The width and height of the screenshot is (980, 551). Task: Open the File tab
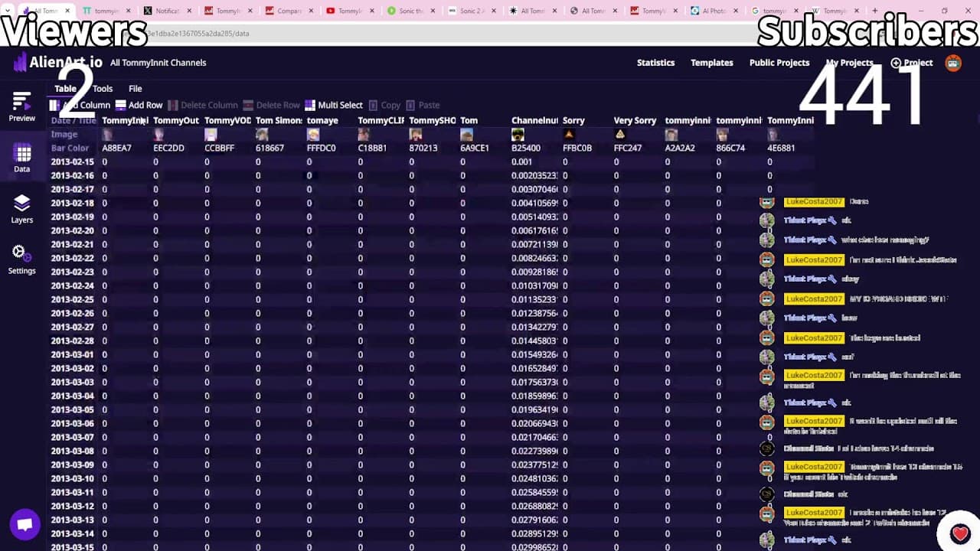(x=136, y=89)
